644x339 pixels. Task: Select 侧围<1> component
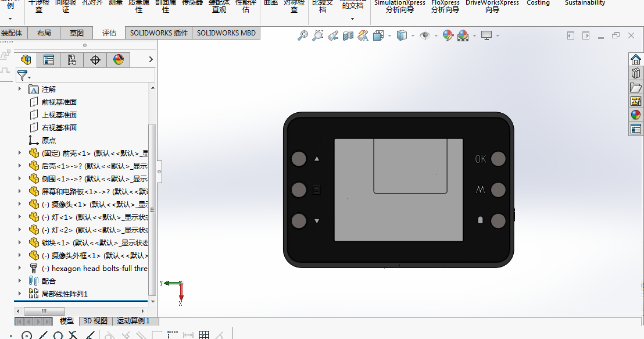[x=88, y=179]
